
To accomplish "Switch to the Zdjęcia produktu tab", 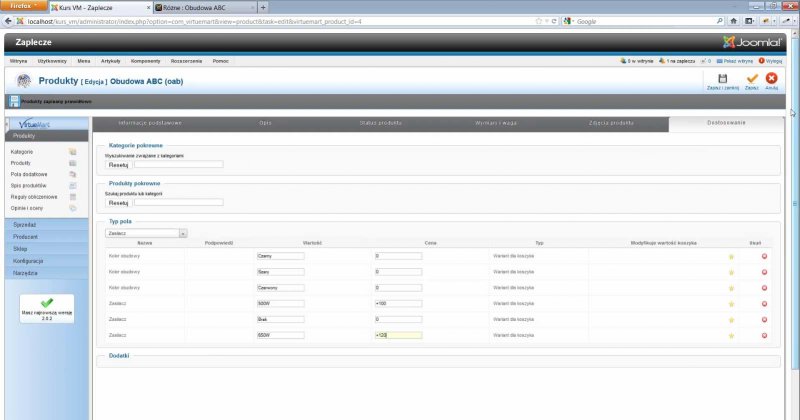I will click(611, 122).
